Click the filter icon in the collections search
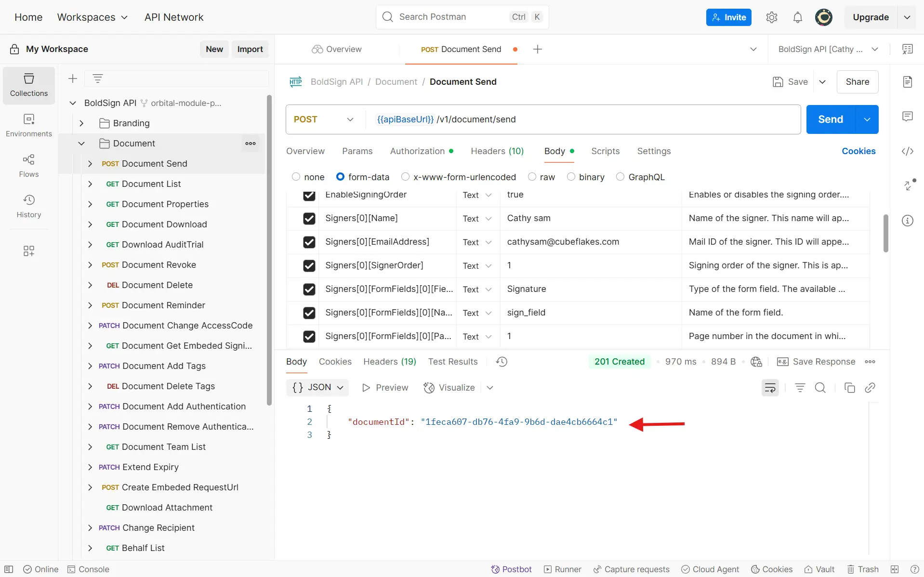This screenshot has width=924, height=577. [x=98, y=79]
